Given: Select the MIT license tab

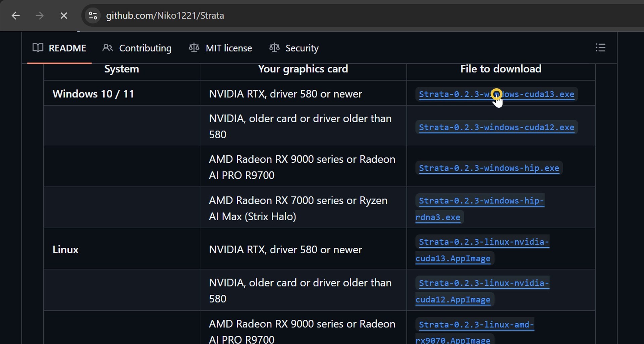Looking at the screenshot, I should 220,48.
